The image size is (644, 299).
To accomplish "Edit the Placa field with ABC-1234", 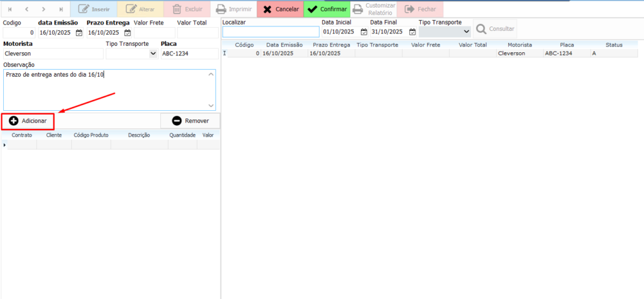I will click(188, 54).
